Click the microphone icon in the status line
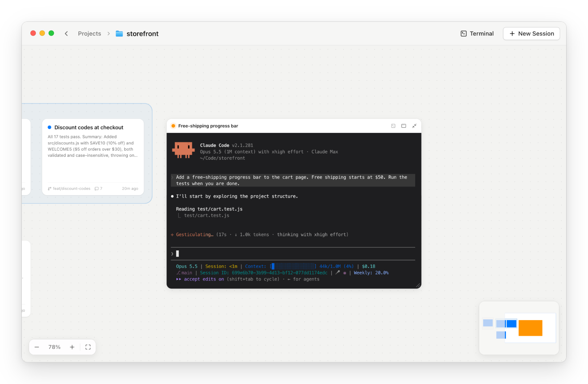Image resolution: width=588 pixels, height=384 pixels. point(338,273)
